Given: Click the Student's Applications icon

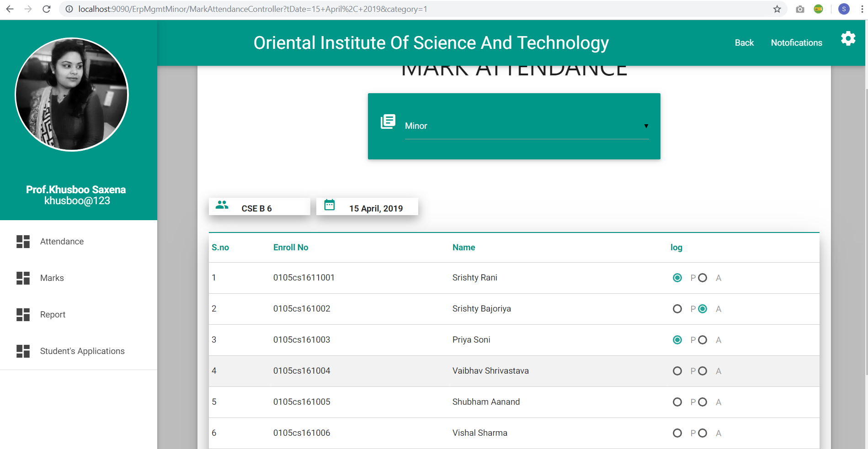Looking at the screenshot, I should click(x=23, y=351).
